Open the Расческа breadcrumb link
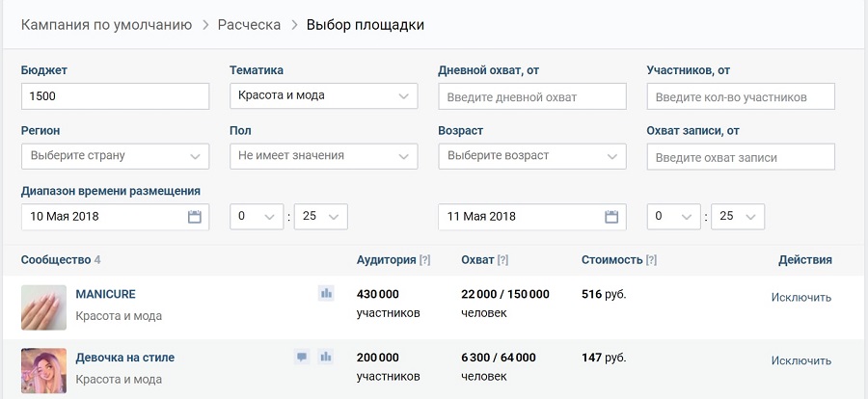This screenshot has width=868, height=399. pyautogui.click(x=249, y=24)
